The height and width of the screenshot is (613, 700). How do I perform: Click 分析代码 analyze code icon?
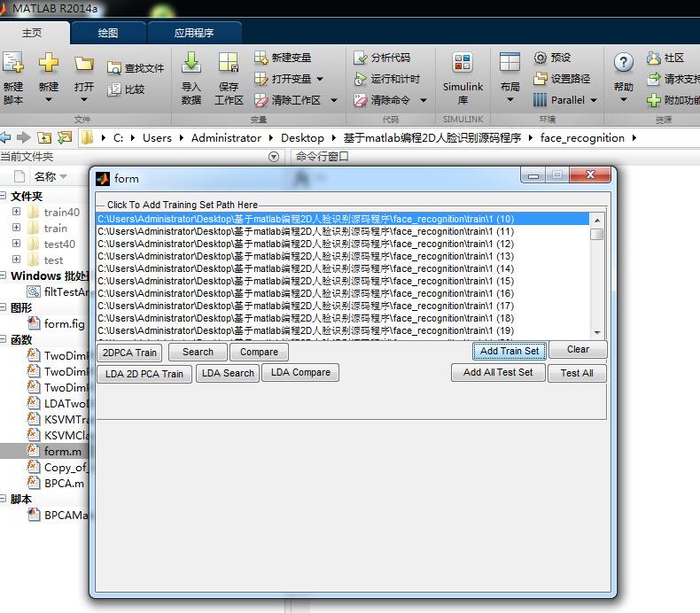coord(360,58)
